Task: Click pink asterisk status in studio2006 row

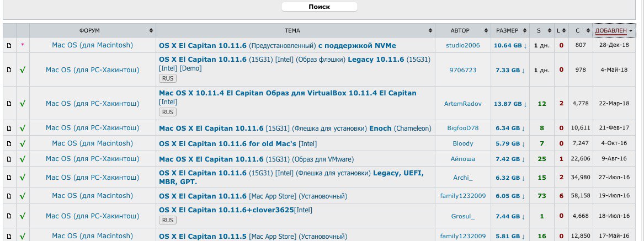Action: 23,46
